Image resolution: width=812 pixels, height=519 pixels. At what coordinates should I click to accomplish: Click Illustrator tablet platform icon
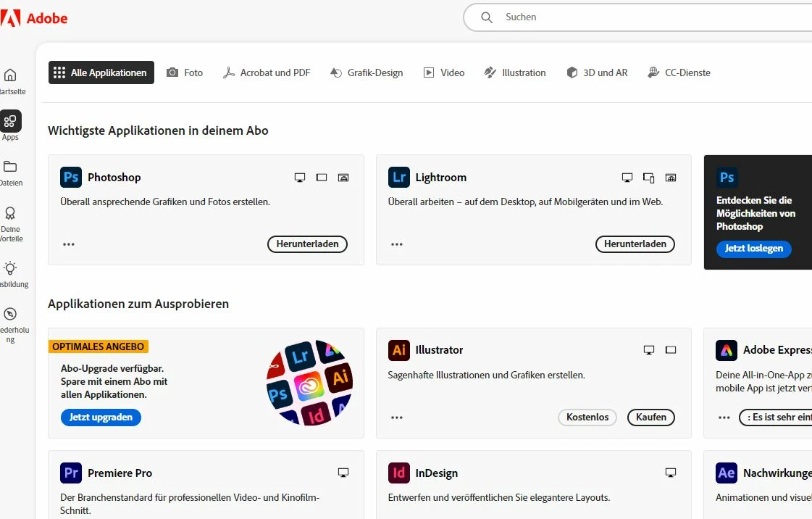point(671,350)
